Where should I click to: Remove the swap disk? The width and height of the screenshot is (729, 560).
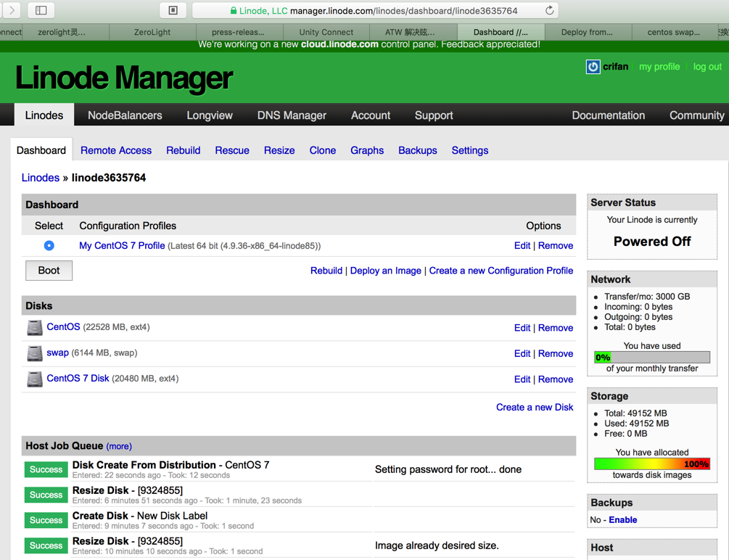556,353
